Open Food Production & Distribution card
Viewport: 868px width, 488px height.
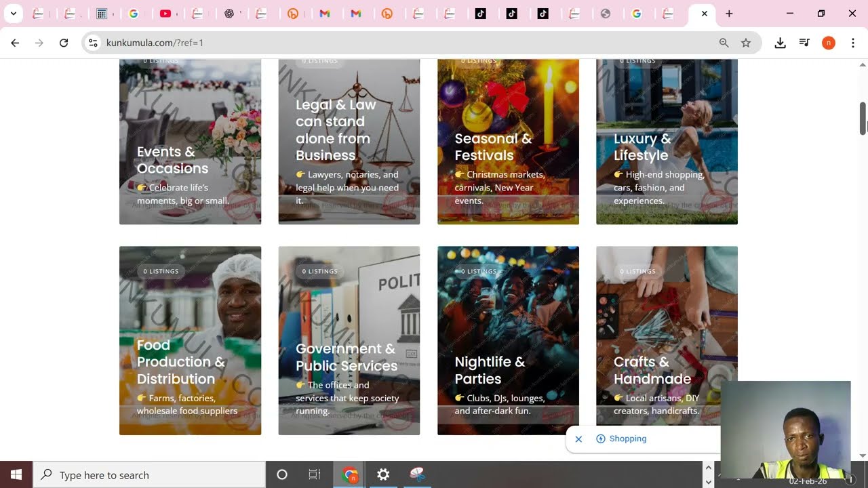[190, 340]
